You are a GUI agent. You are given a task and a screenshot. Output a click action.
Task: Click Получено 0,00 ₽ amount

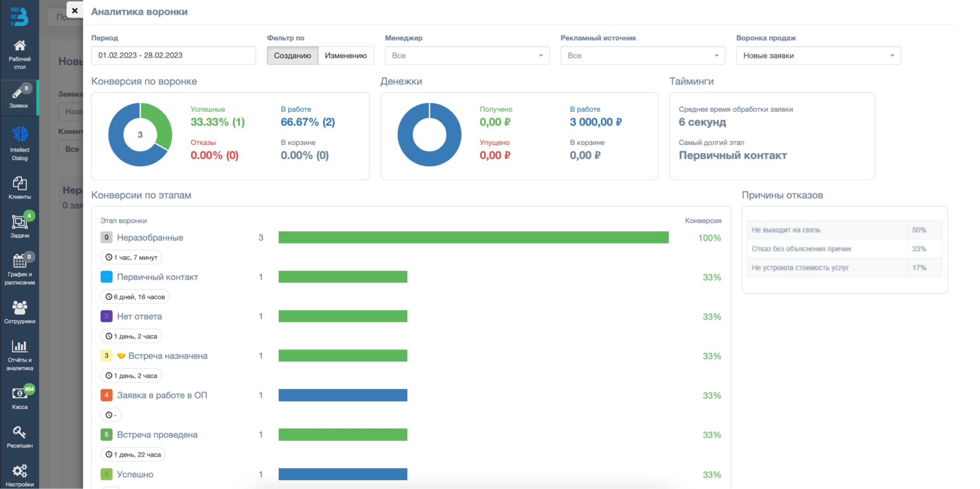(495, 122)
